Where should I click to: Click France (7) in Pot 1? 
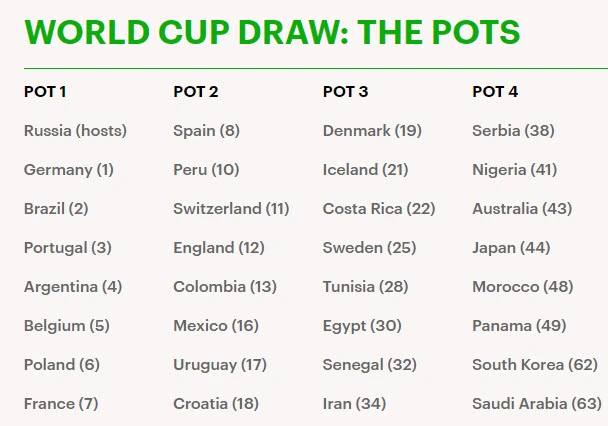(x=61, y=404)
